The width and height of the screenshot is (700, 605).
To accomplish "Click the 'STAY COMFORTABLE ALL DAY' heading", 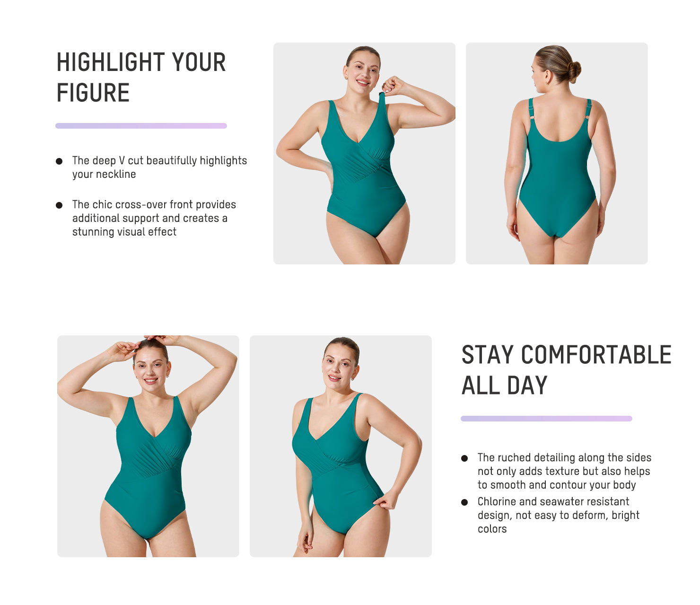I will coord(566,370).
